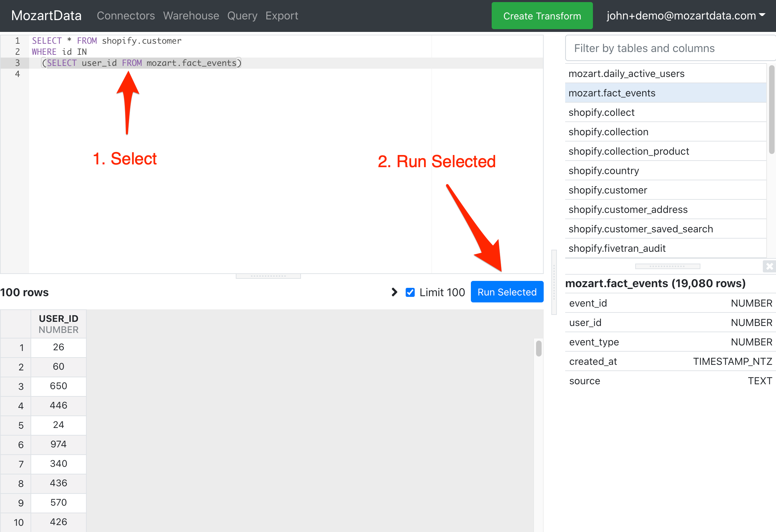Viewport: 776px width, 532px height.
Task: Click line number 1 in the editor gutter
Action: [17, 41]
